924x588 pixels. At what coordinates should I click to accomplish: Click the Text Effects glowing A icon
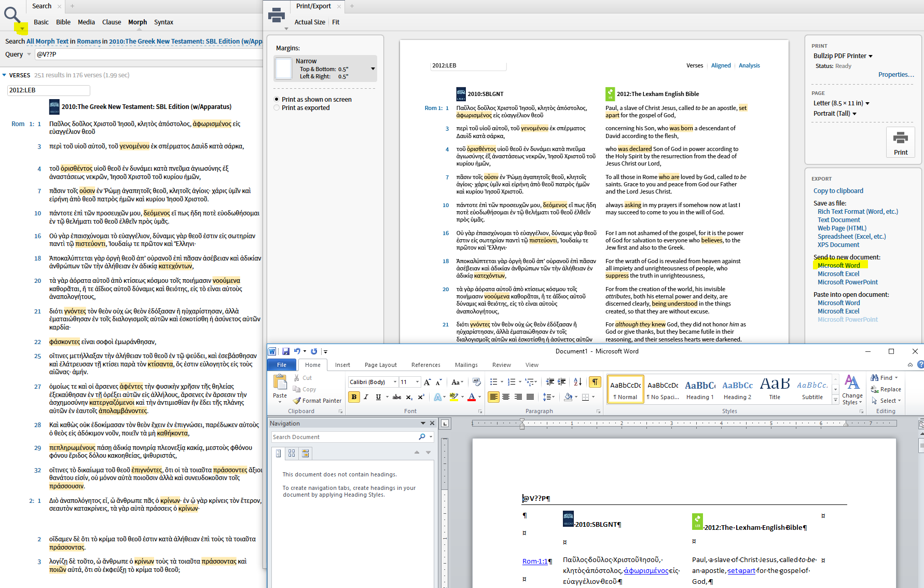[x=437, y=397]
